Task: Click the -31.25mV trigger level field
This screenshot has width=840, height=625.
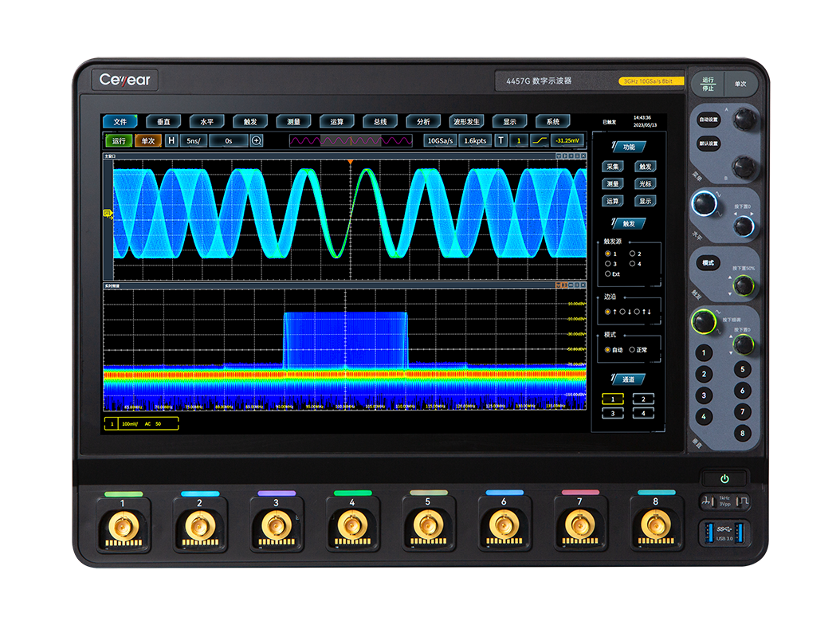Action: [568, 141]
